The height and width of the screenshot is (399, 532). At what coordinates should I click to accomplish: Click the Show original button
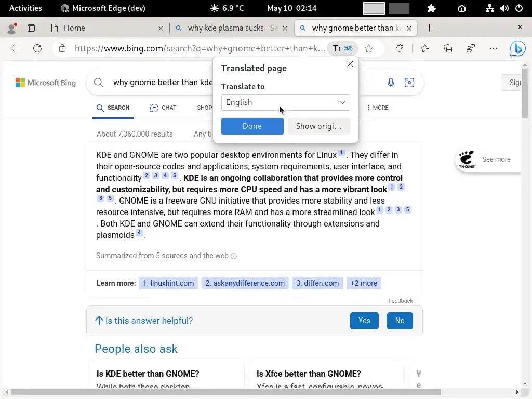(318, 126)
